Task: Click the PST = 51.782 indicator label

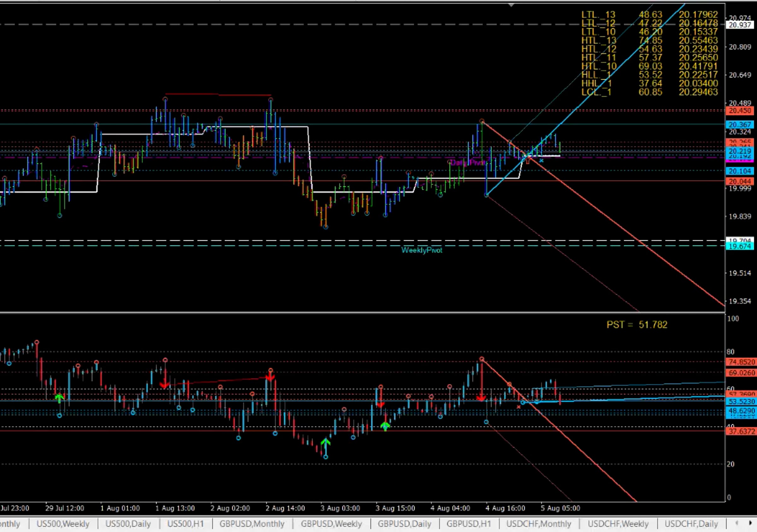Action: point(637,325)
